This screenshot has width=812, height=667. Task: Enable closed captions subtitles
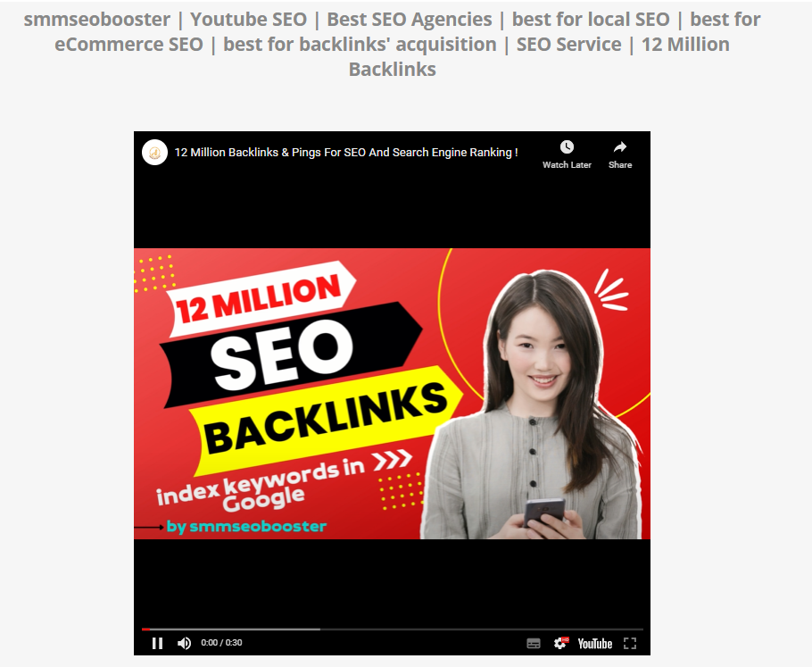(533, 642)
